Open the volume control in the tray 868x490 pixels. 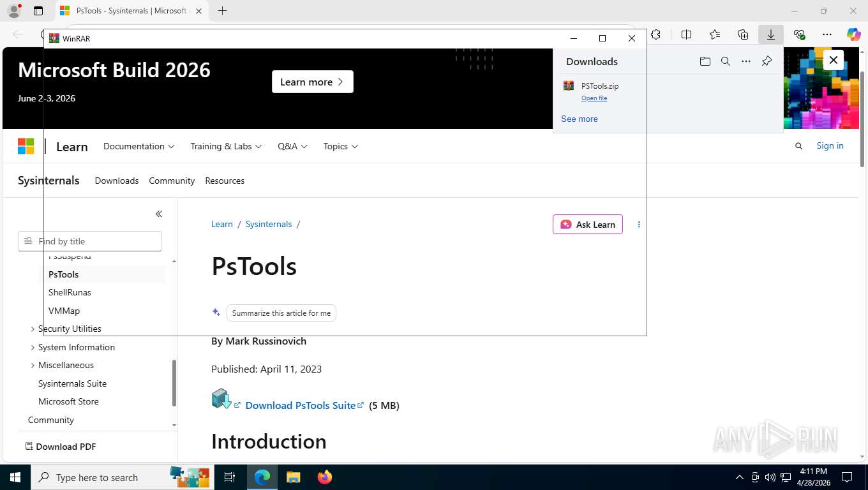click(x=770, y=477)
